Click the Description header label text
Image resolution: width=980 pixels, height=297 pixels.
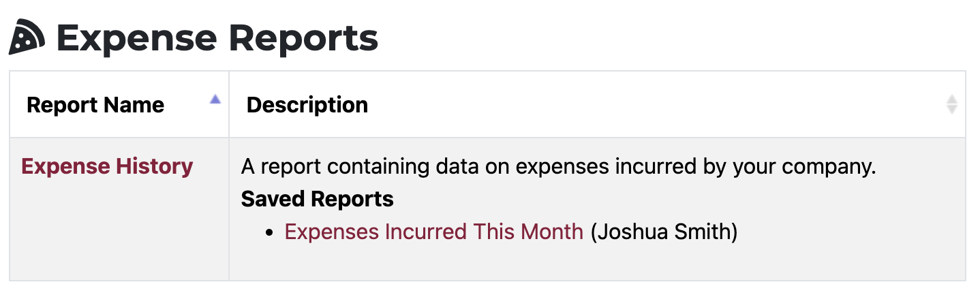coord(307,105)
